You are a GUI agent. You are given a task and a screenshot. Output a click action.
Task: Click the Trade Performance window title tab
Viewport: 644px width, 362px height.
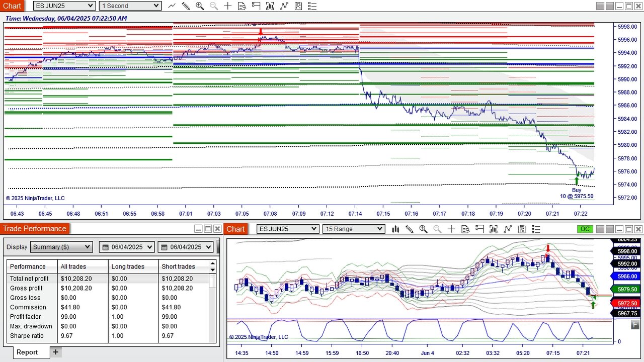35,229
